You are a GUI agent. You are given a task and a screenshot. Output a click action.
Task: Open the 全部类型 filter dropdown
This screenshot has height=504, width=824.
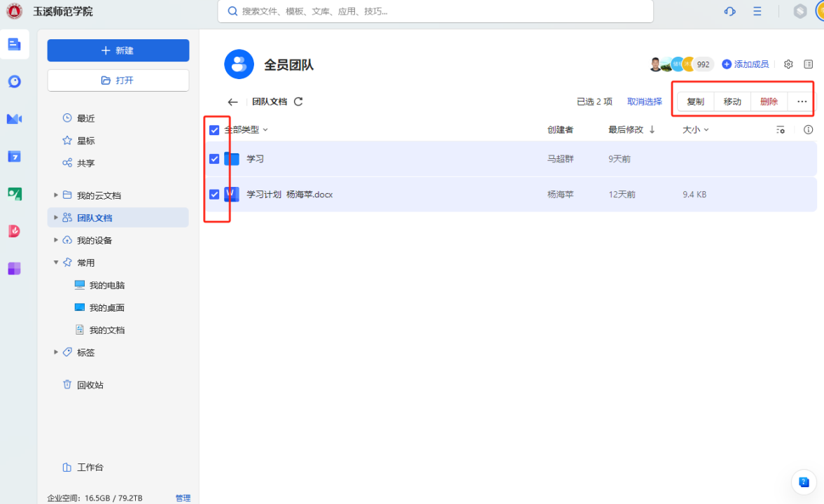[246, 129]
